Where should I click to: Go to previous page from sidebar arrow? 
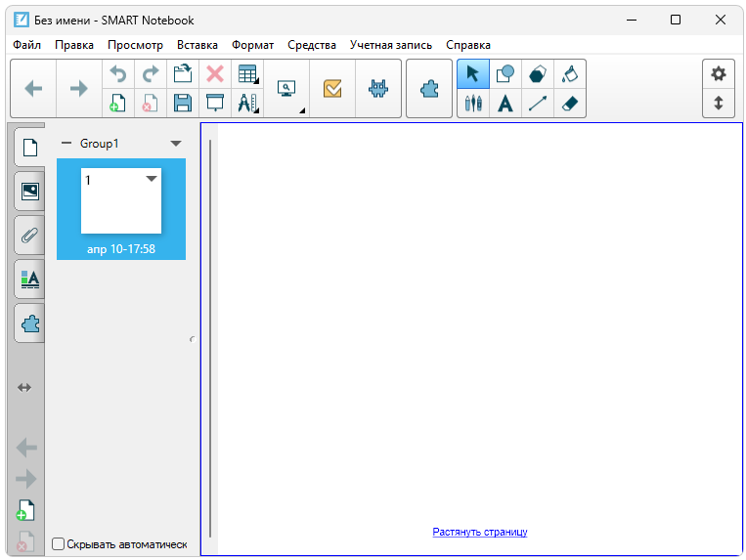coord(26,448)
